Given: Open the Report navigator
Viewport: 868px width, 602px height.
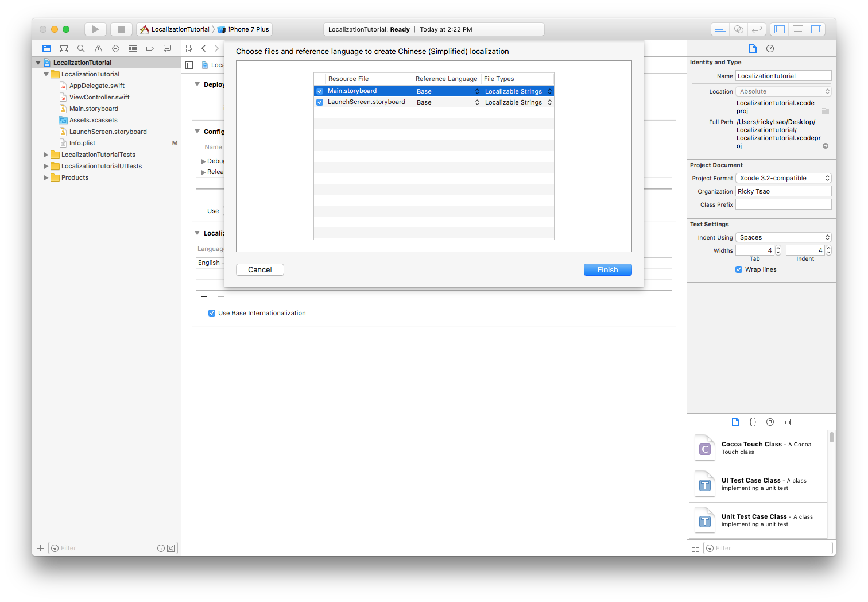Looking at the screenshot, I should (x=167, y=49).
